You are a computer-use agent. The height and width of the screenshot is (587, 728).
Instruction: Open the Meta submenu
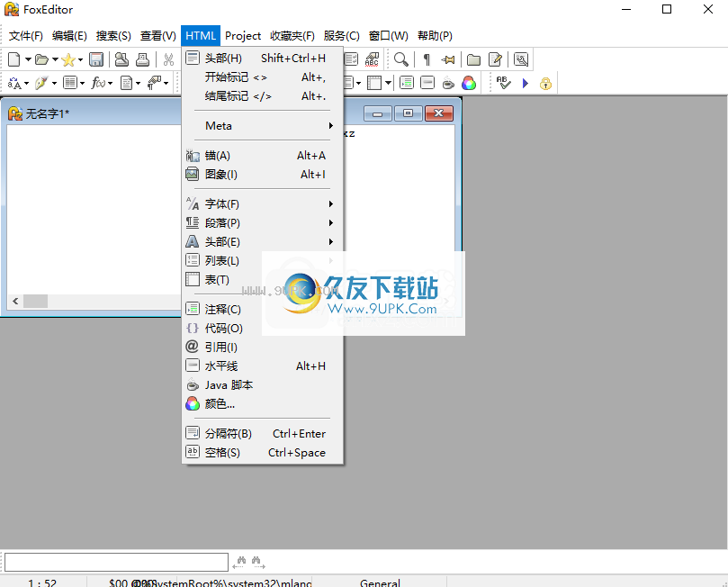point(263,126)
